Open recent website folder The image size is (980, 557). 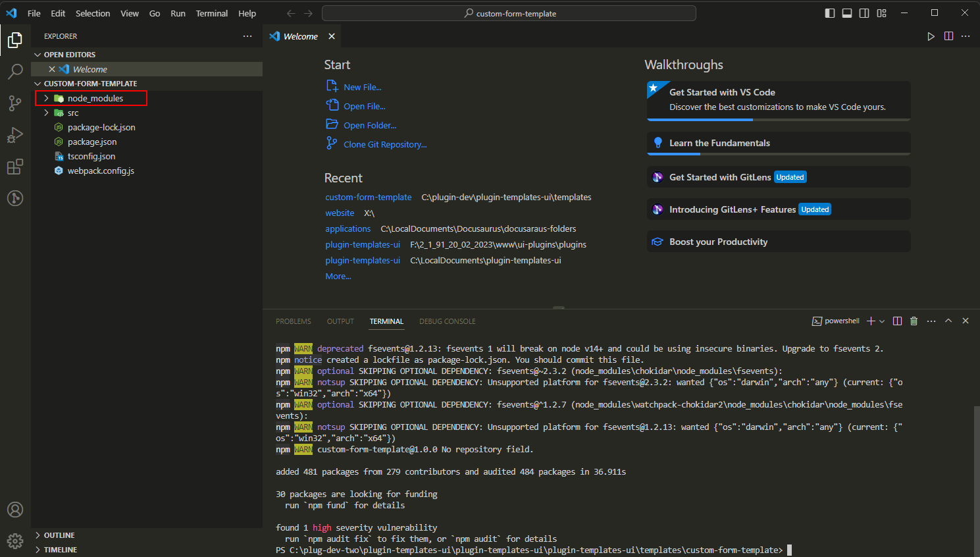[340, 213]
